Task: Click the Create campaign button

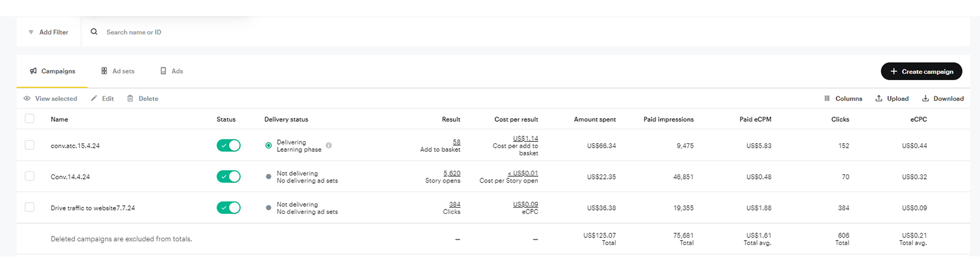Action: [x=921, y=72]
